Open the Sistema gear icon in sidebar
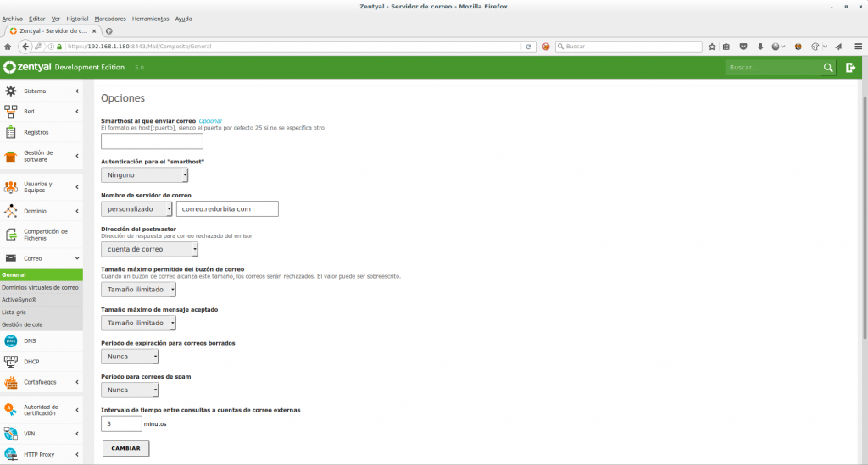The width and height of the screenshot is (868, 465). coord(11,91)
